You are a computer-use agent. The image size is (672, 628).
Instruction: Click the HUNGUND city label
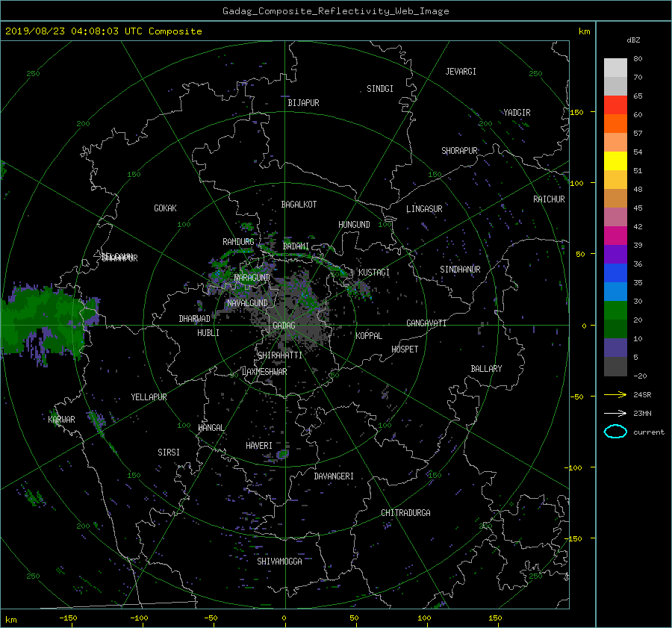354,225
